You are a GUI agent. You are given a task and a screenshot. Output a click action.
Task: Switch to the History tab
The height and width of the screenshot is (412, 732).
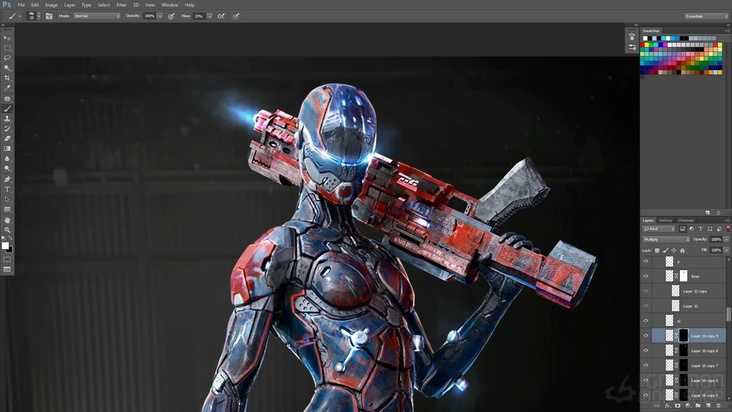pos(665,220)
